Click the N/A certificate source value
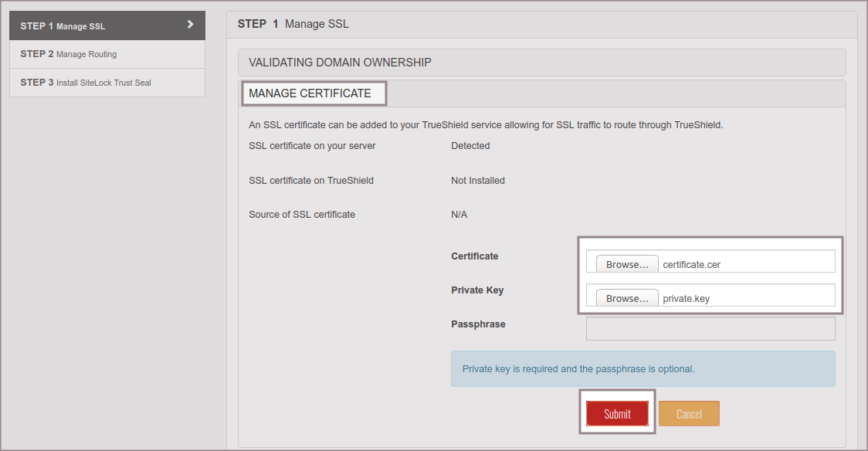868x451 pixels. 459,215
